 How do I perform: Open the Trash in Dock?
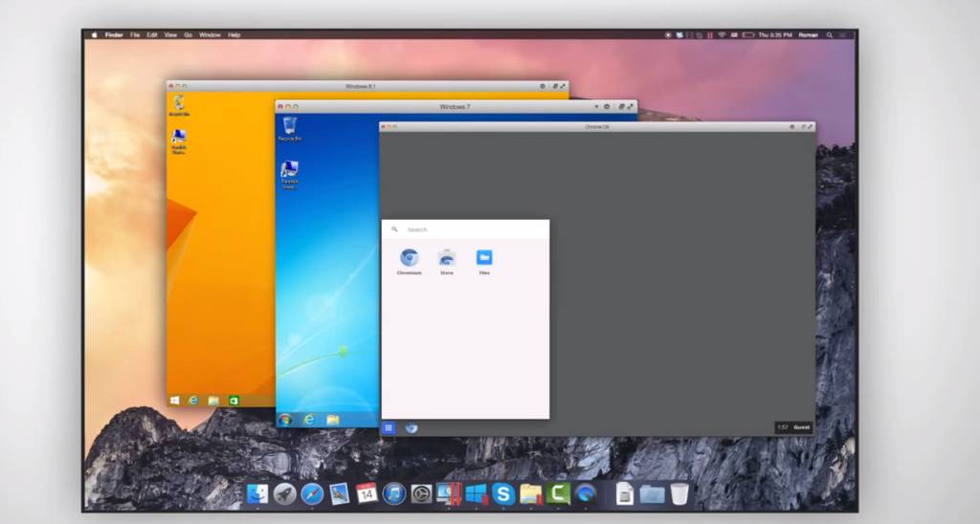coord(679,493)
